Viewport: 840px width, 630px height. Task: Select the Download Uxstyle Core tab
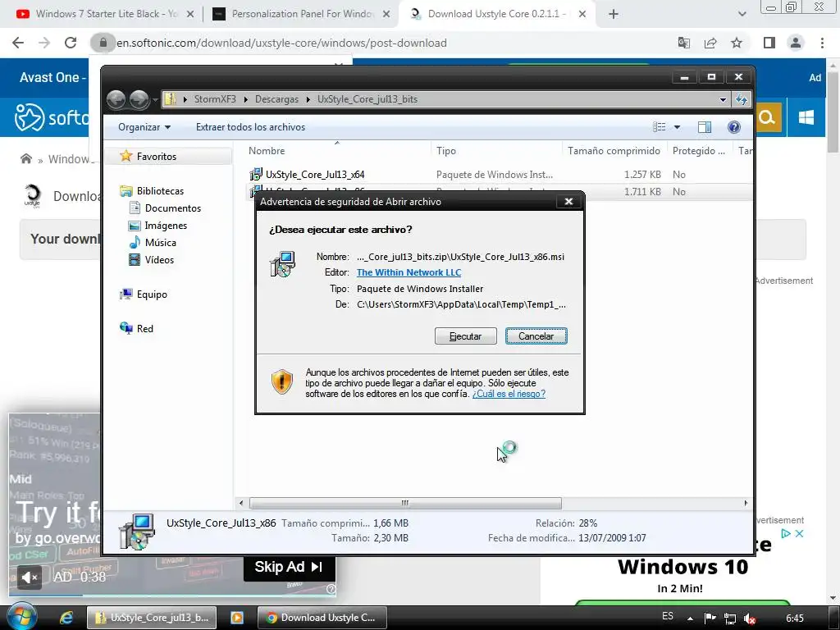(x=496, y=14)
